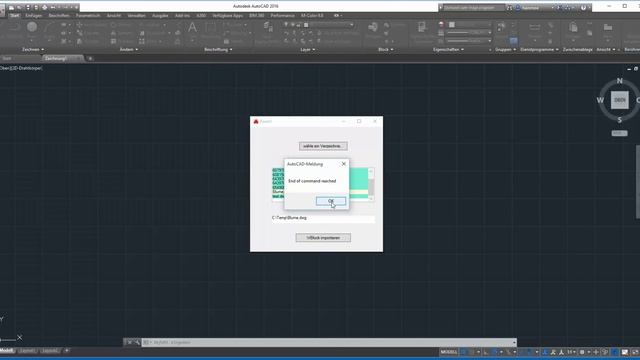The width and height of the screenshot is (640, 360).
Task: Click Open in the quick access toolbar
Action: pos(19,7)
